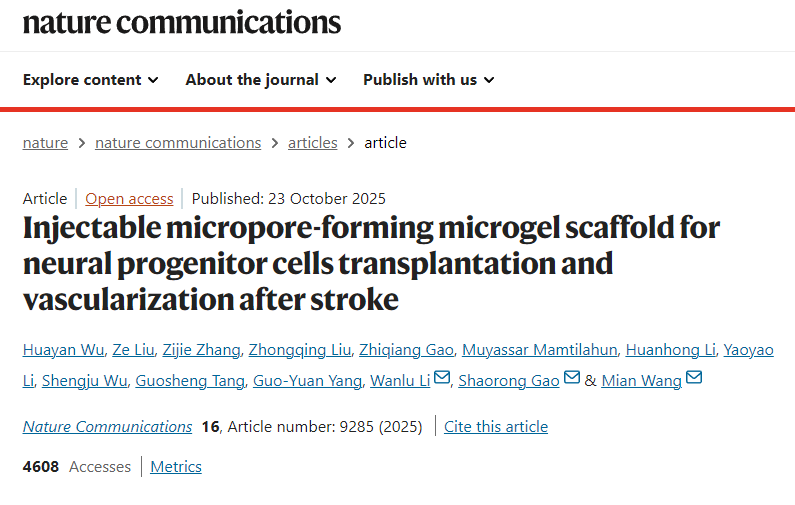Open the italic Nature Communications journal link
This screenshot has width=795, height=505.
(x=107, y=427)
